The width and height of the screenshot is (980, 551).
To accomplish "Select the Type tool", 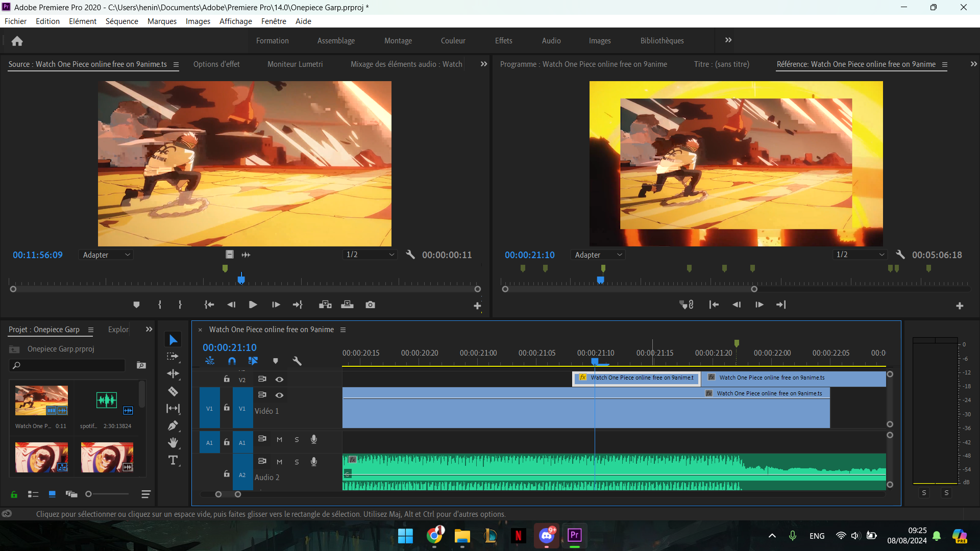I will pos(173,460).
